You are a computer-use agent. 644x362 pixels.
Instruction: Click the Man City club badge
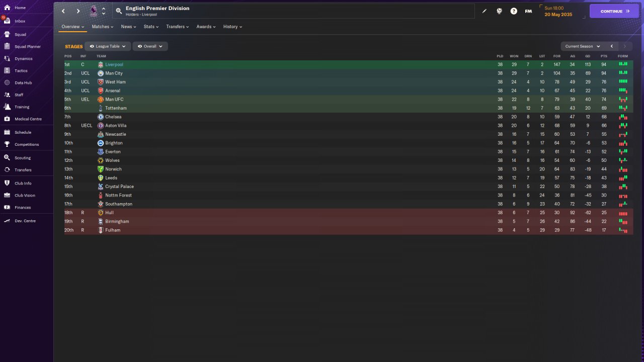click(101, 73)
